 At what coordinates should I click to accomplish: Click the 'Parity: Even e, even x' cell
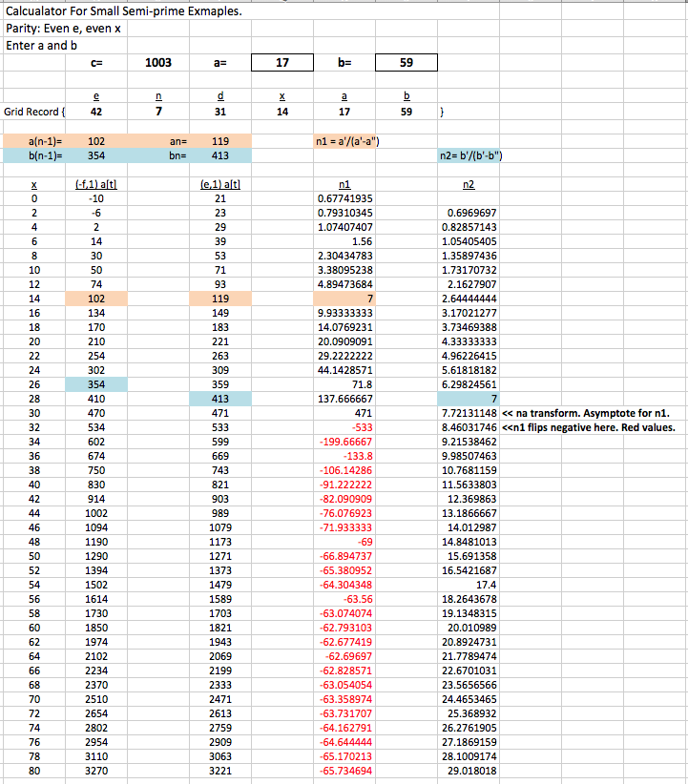[64, 29]
